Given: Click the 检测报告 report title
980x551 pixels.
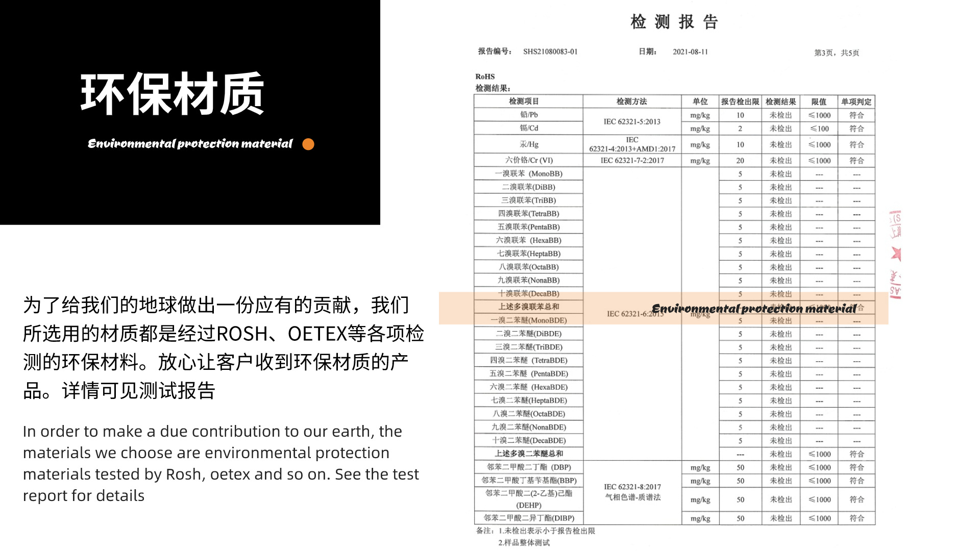Looking at the screenshot, I should [674, 22].
